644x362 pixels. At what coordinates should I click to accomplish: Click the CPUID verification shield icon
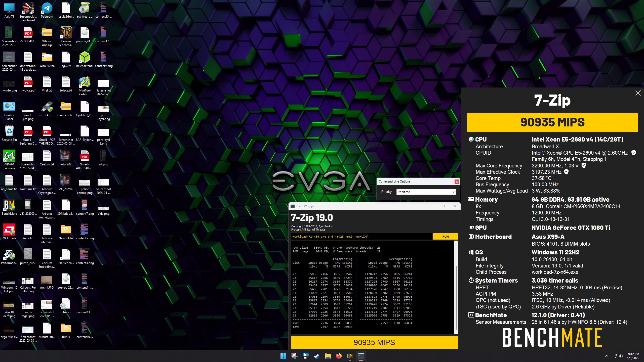(x=634, y=153)
